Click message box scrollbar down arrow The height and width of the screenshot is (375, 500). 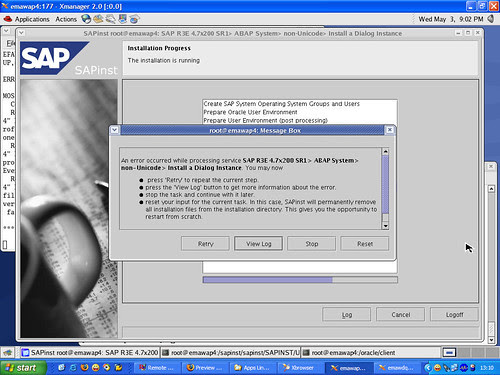pyautogui.click(x=385, y=226)
